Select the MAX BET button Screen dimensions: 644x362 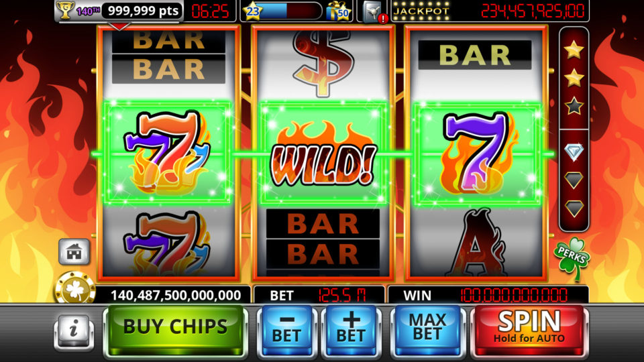pos(427,330)
